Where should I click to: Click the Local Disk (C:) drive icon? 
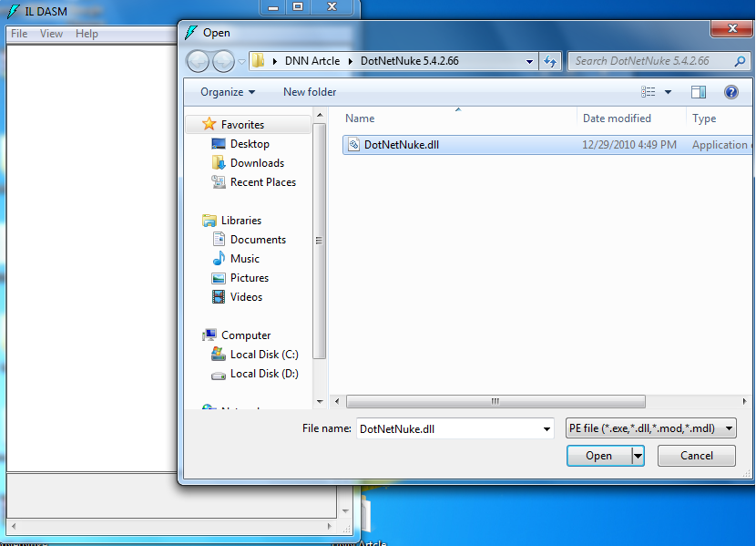click(219, 354)
